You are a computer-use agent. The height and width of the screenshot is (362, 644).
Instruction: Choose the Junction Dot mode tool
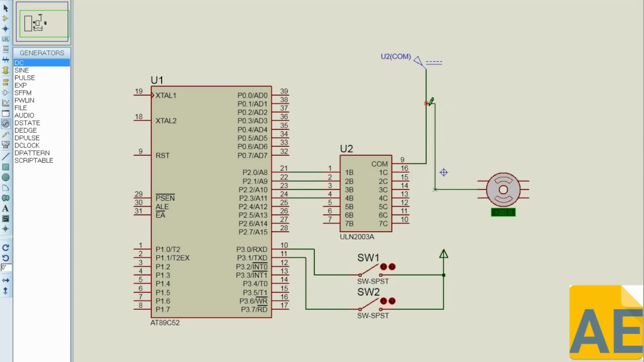(6, 29)
